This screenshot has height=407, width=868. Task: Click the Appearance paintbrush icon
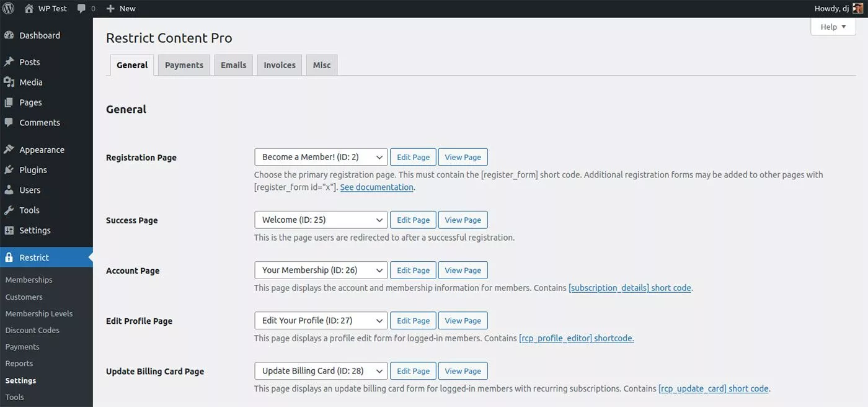click(9, 150)
